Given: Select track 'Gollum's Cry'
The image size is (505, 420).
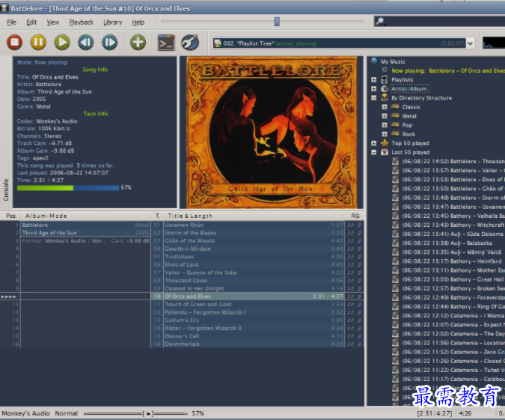Looking at the screenshot, I should (254, 320).
